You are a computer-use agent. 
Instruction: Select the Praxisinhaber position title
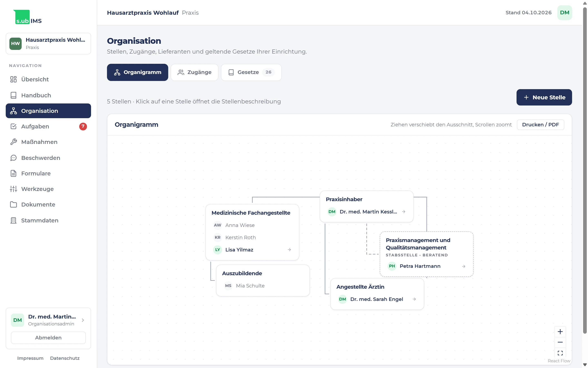point(344,199)
